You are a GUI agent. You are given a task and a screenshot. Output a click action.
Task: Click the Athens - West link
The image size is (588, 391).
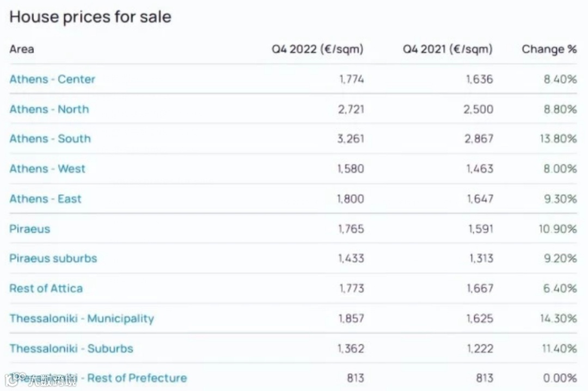click(x=47, y=169)
